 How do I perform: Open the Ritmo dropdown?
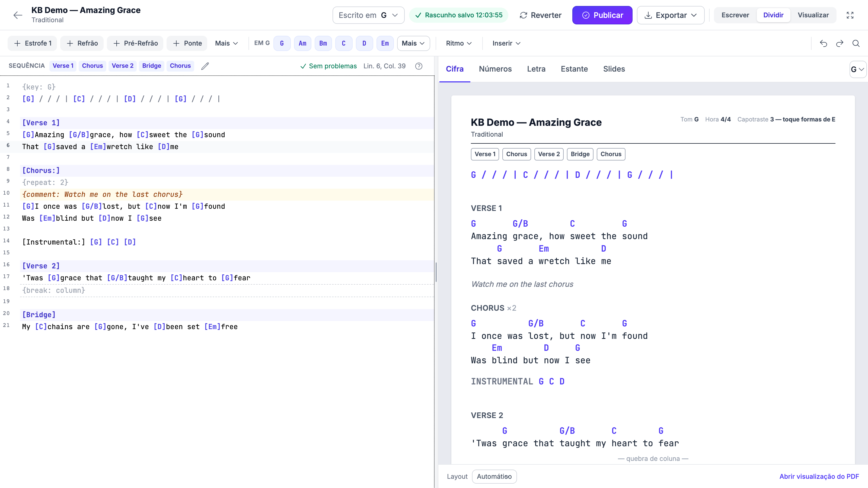point(459,43)
